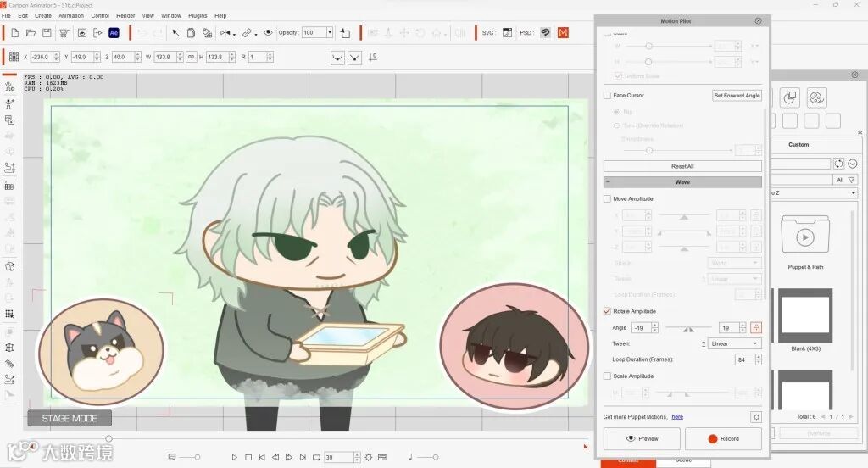
Task: Toggle the Angle lock icon
Action: coord(756,328)
